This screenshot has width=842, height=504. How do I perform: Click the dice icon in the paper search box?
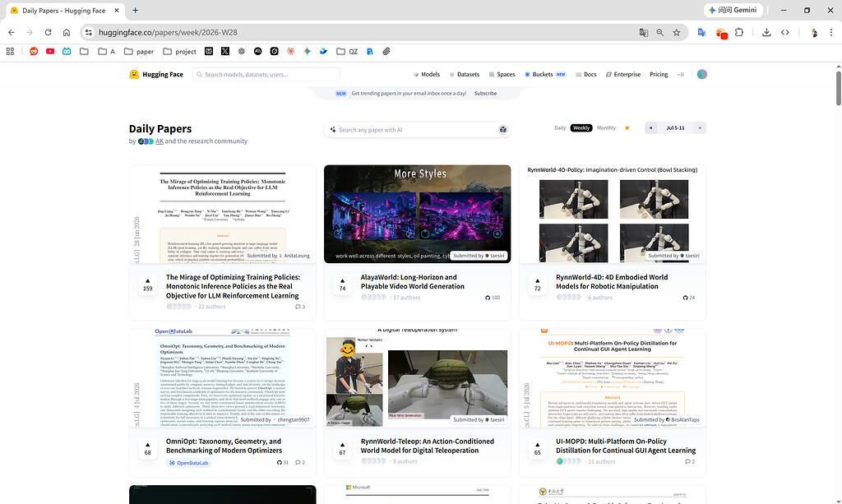pyautogui.click(x=502, y=130)
